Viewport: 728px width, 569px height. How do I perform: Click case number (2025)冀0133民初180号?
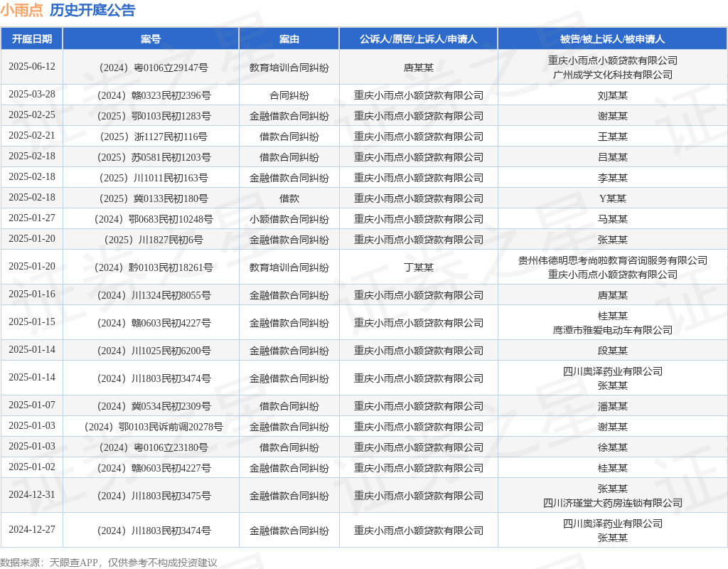click(154, 199)
